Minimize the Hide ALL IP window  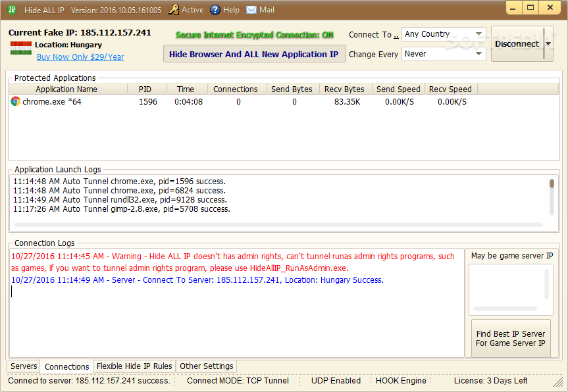(x=513, y=8)
